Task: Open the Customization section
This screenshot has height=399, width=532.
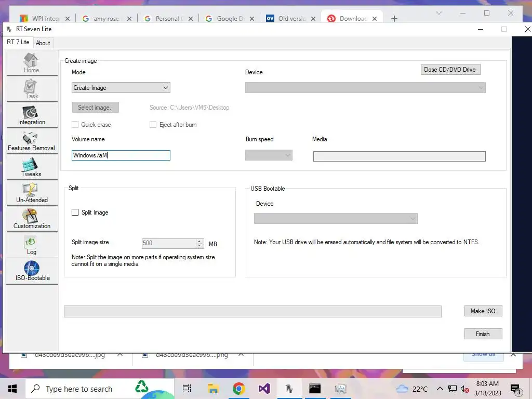Action: pos(32,219)
